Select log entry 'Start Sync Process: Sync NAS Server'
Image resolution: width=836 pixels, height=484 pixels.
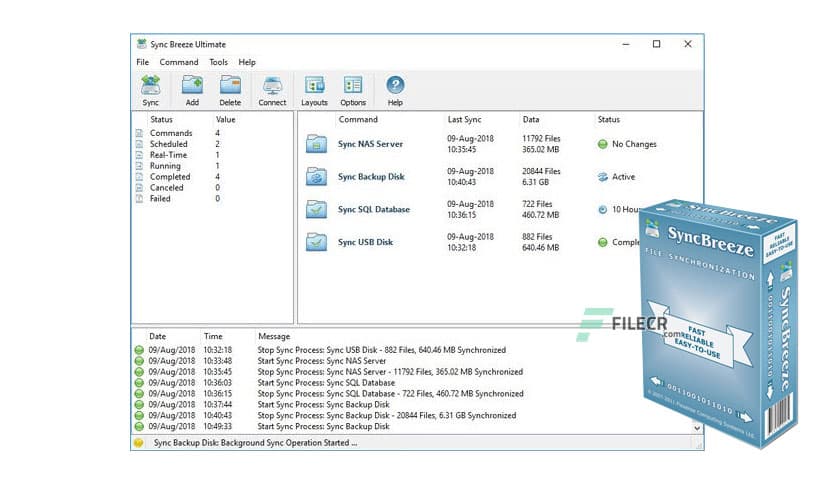(321, 361)
